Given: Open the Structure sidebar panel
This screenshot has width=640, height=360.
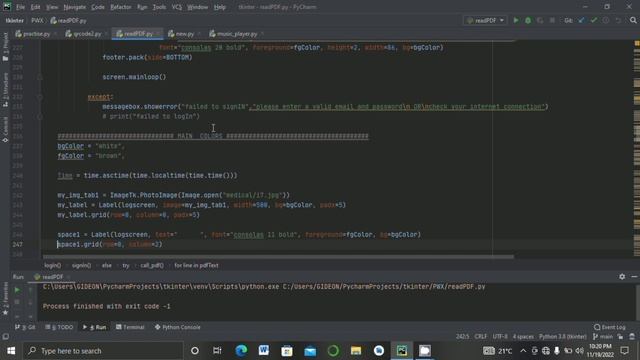Looking at the screenshot, I should tap(5, 90).
